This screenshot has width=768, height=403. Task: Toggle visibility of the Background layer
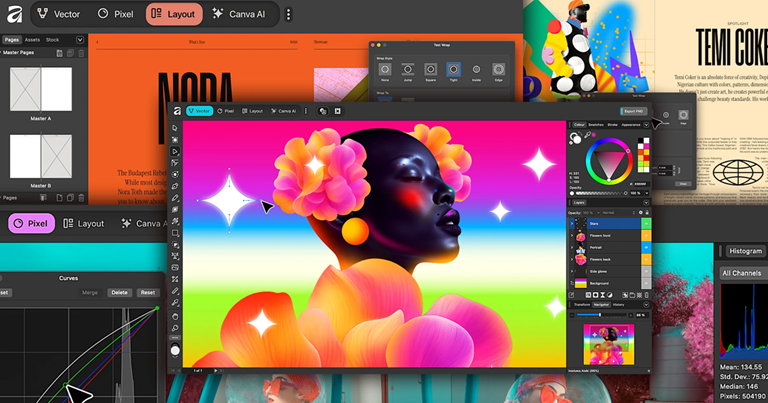(645, 283)
